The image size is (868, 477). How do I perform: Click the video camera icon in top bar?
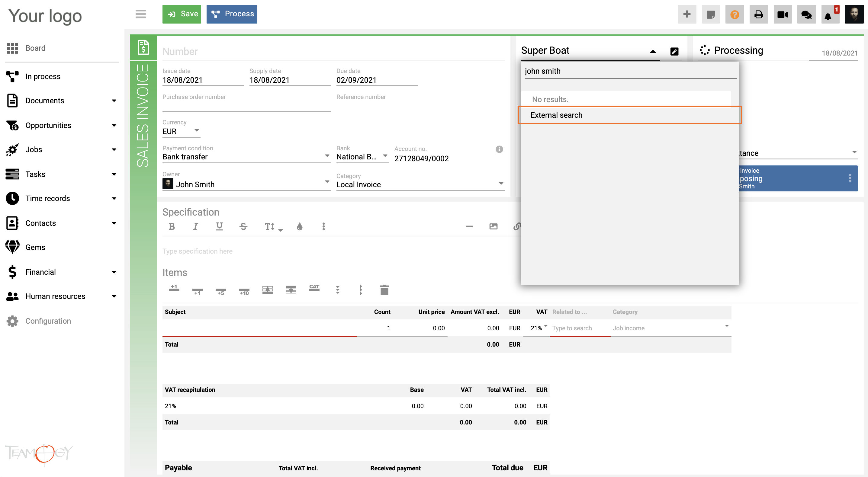(782, 14)
